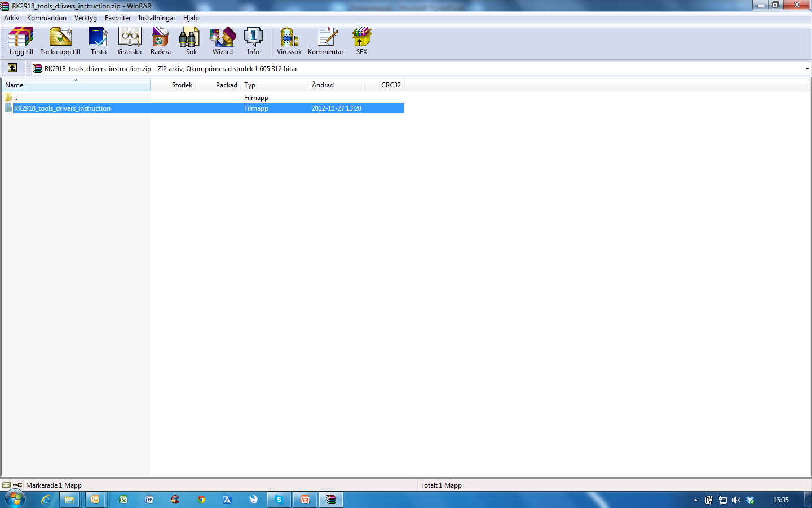Expand the address bar dropdown arrow
Screen dimensions: 812x508
(807, 69)
